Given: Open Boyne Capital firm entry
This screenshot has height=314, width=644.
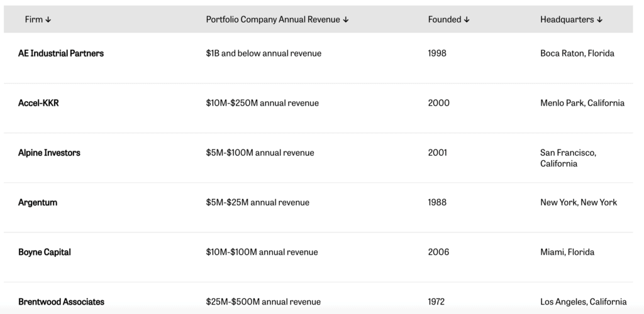Looking at the screenshot, I should pyautogui.click(x=45, y=252).
